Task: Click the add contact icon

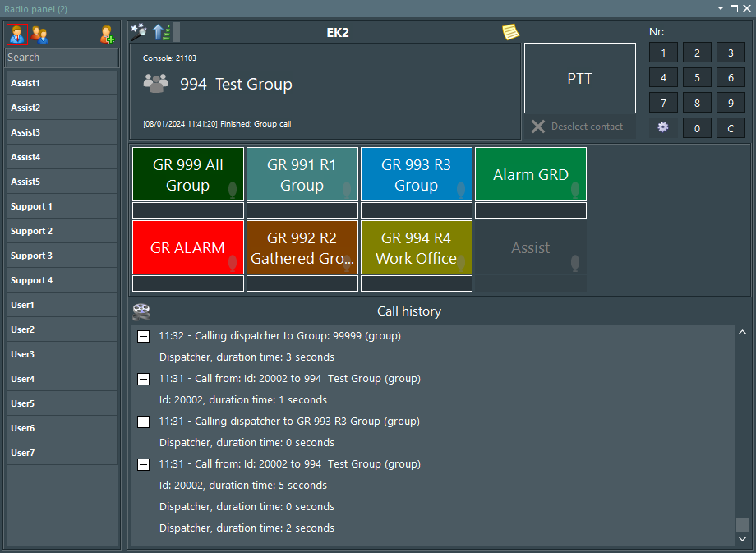Action: coord(107,35)
